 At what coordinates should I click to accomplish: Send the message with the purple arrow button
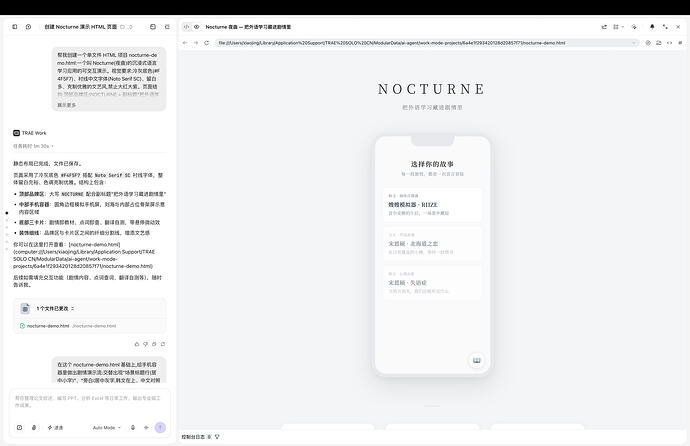click(x=160, y=427)
